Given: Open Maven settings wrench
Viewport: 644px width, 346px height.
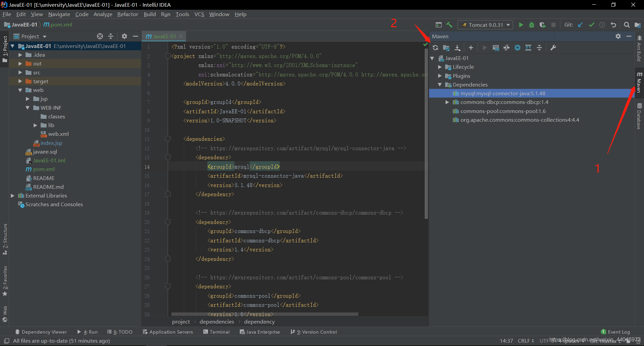Looking at the screenshot, I should tap(553, 48).
